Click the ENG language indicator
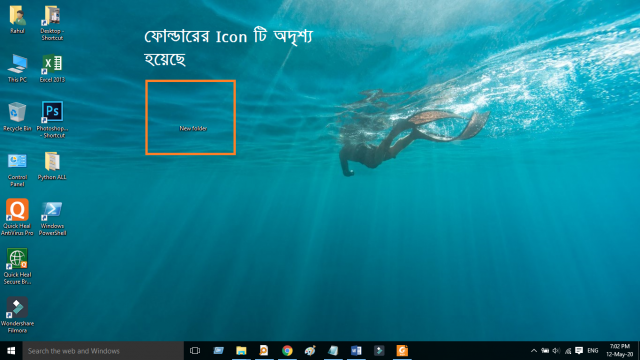This screenshot has width=640, height=360. pyautogui.click(x=593, y=351)
